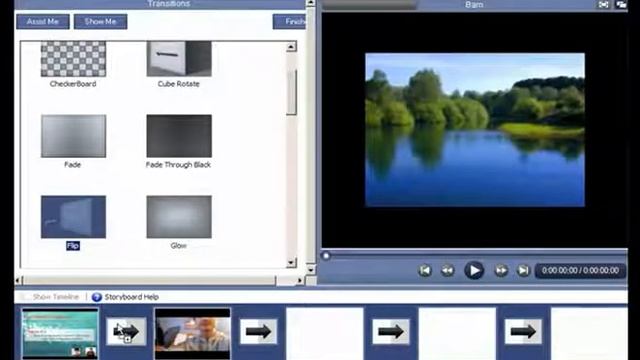Select the Cube Rotate transition thumbnail
The image size is (640, 360).
click(179, 58)
